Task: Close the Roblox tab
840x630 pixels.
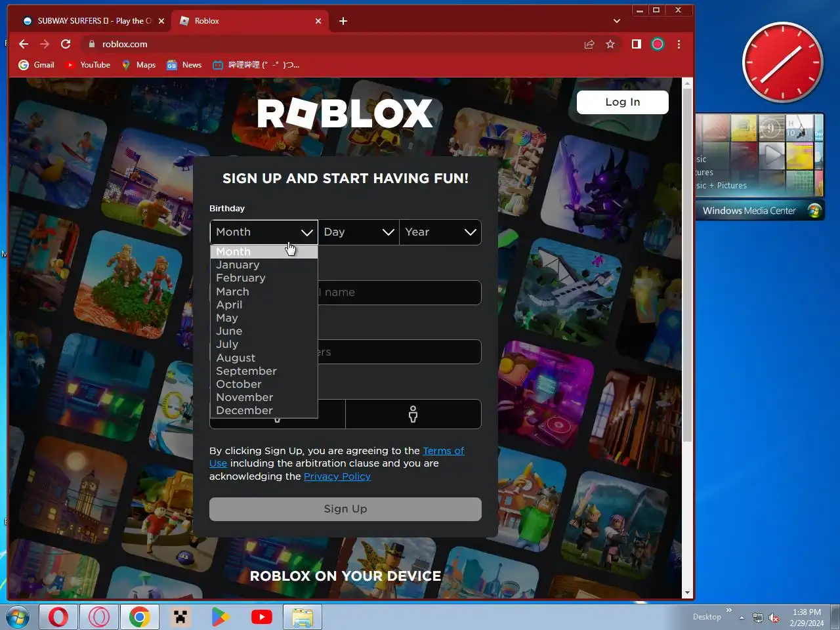Action: pos(318,21)
